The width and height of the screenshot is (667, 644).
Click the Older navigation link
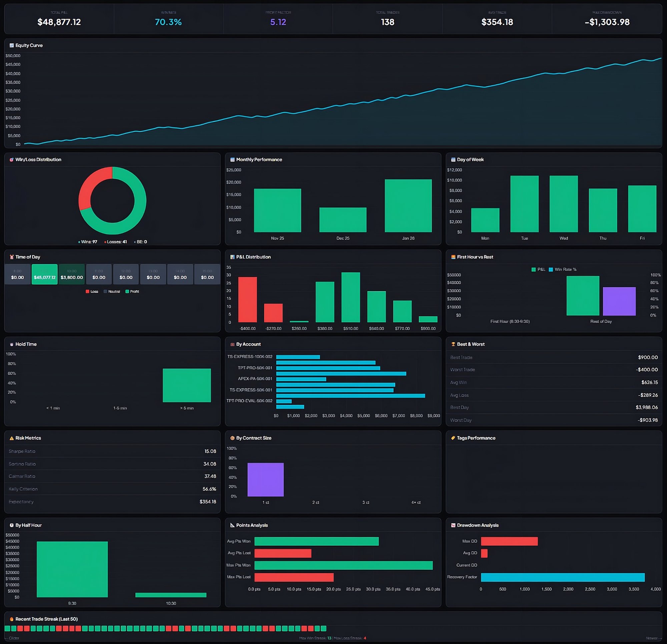click(14, 638)
